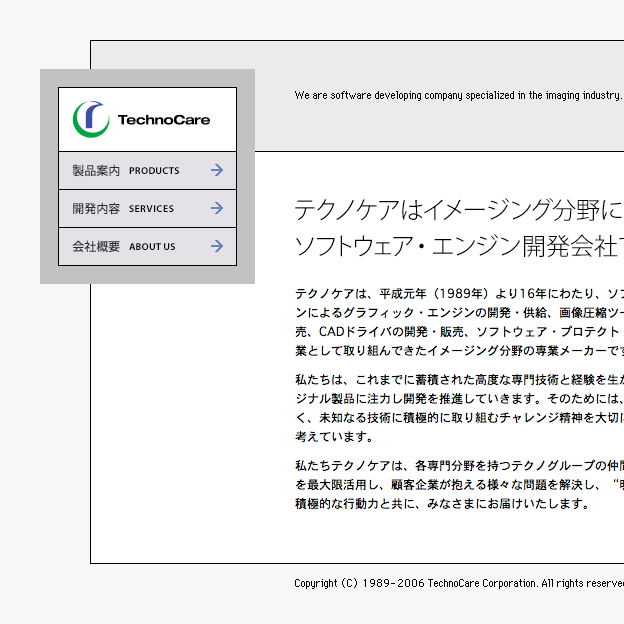
Task: Open the ABOUT US menu item
Action: (x=152, y=247)
